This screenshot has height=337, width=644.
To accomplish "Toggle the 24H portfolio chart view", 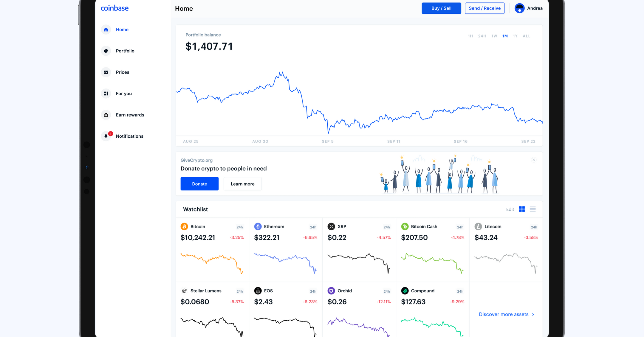I will 482,36.
